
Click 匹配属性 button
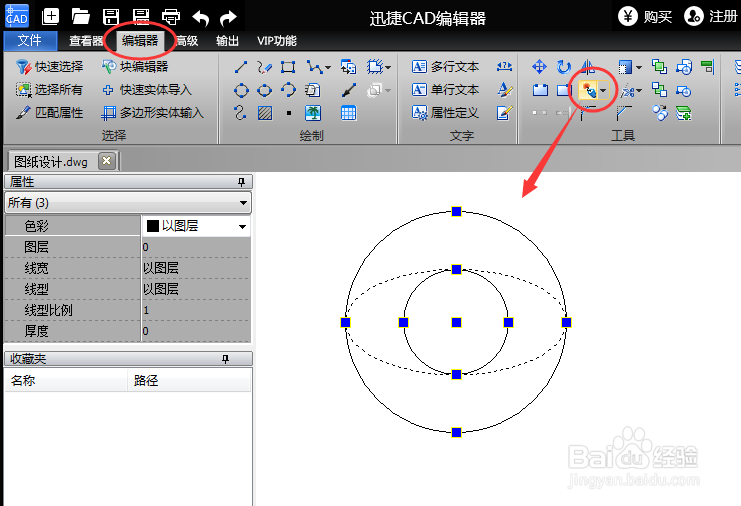(50, 113)
